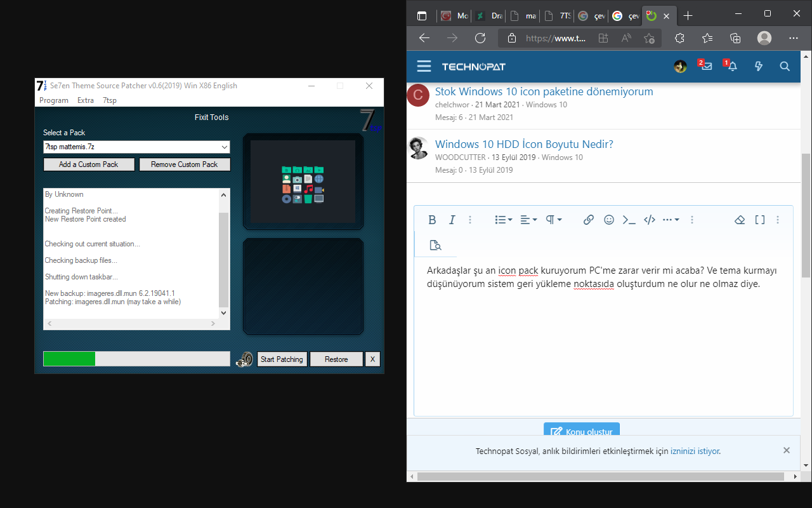Switch to the 'ma' browser tab
Screen dimensions: 812x508
pos(523,16)
